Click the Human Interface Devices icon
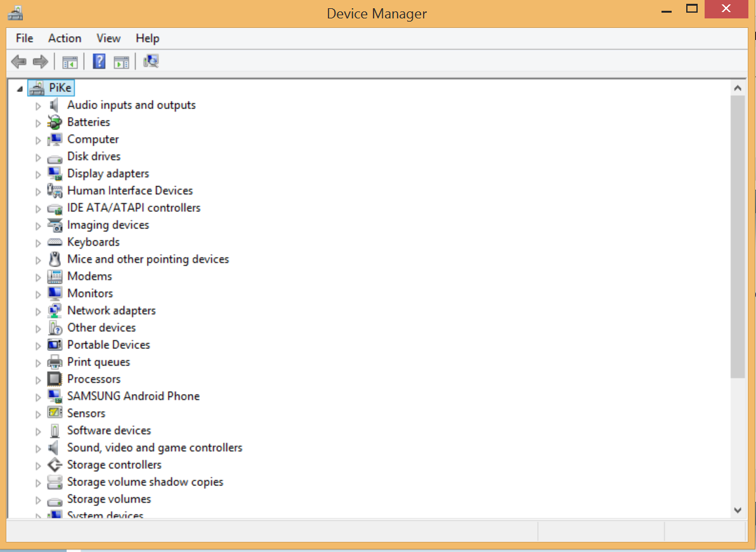The image size is (756, 552). [x=55, y=191]
